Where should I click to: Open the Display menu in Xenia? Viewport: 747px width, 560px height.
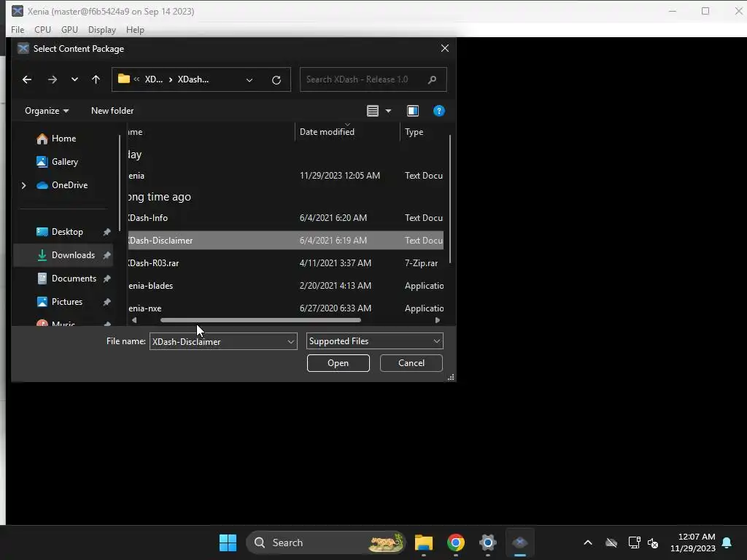pyautogui.click(x=102, y=29)
